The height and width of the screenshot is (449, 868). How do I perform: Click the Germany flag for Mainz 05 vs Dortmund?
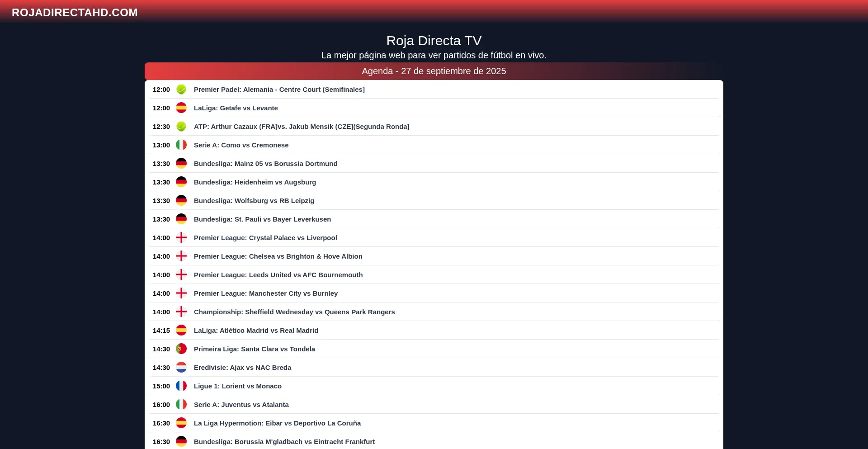tap(181, 164)
